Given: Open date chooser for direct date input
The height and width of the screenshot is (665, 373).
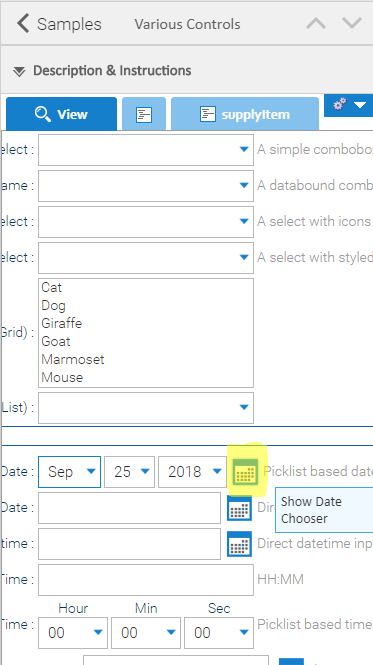Looking at the screenshot, I should 239,508.
